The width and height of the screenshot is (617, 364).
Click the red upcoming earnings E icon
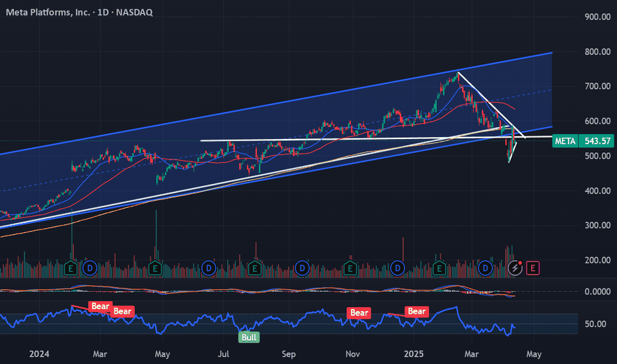pos(533,269)
